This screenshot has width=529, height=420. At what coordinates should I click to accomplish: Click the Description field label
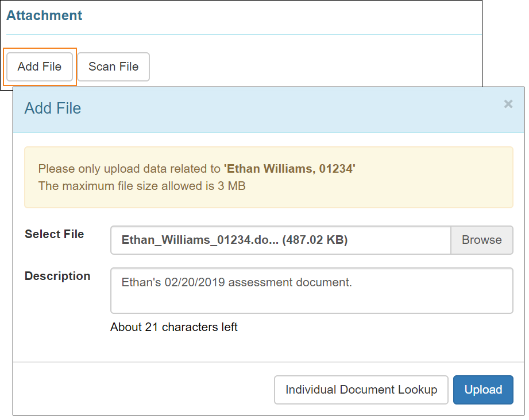[x=57, y=276]
